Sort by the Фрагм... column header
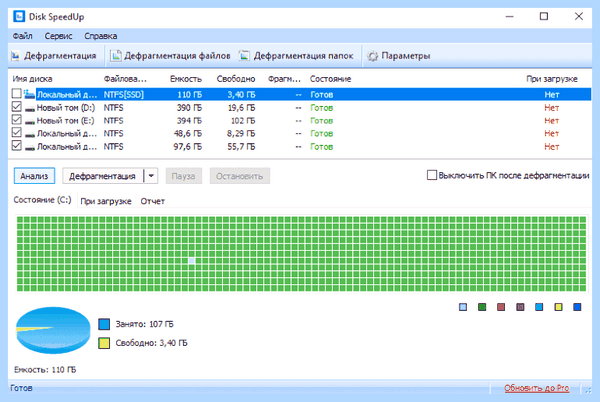This screenshot has width=600, height=402. pyautogui.click(x=284, y=79)
